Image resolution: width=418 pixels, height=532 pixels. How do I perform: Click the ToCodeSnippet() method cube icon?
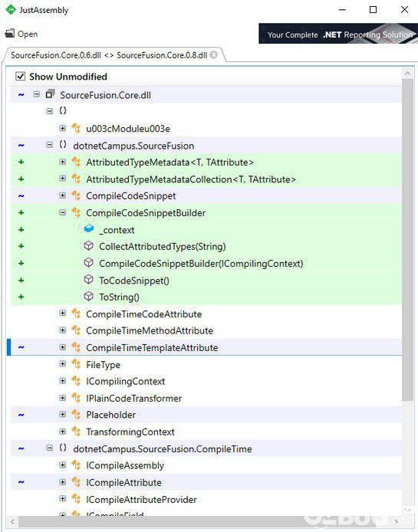89,280
